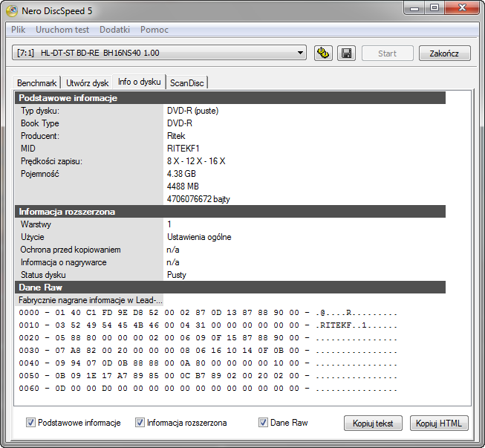Switch to the ScanDisc tab
This screenshot has width=485, height=448.
(187, 83)
